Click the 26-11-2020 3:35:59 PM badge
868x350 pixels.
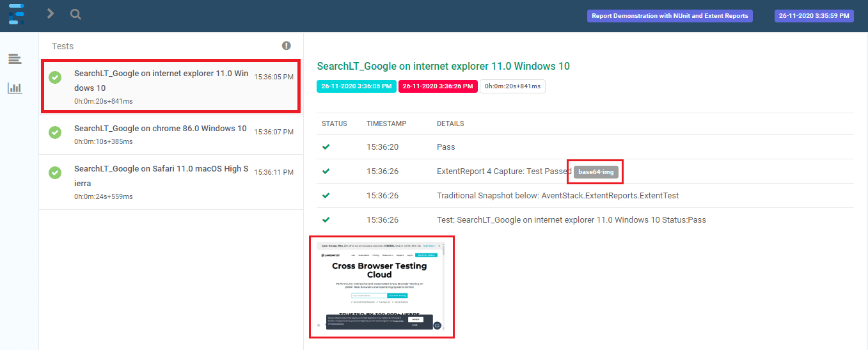pos(814,16)
